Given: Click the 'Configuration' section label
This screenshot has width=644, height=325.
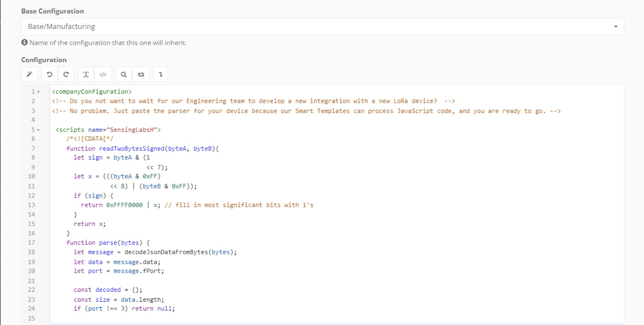Looking at the screenshot, I should pos(44,60).
